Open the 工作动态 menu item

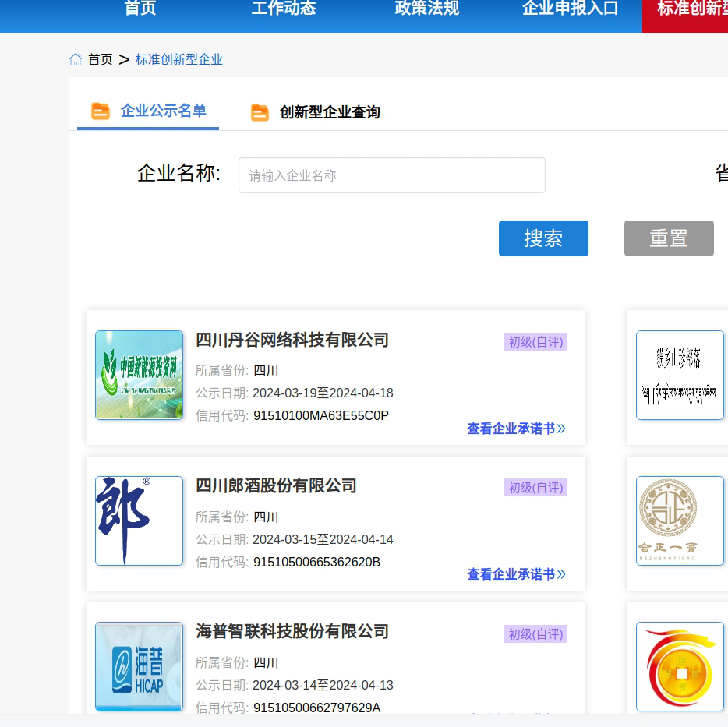(x=284, y=8)
